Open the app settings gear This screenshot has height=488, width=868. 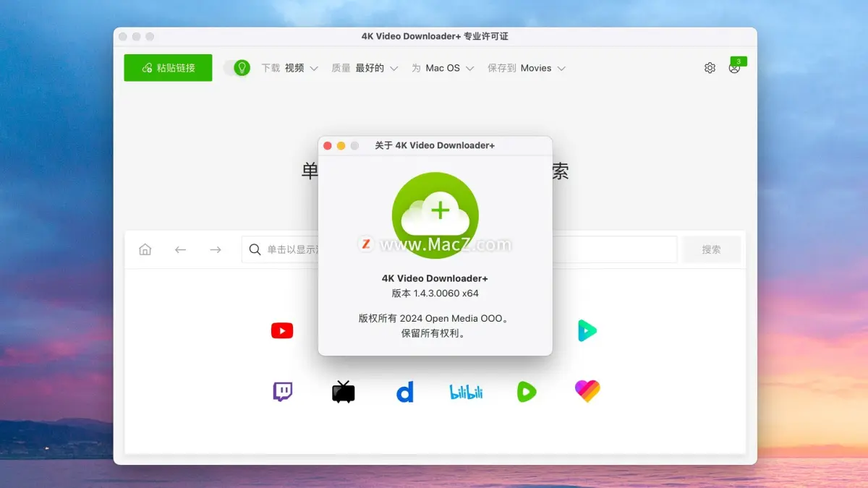click(710, 67)
